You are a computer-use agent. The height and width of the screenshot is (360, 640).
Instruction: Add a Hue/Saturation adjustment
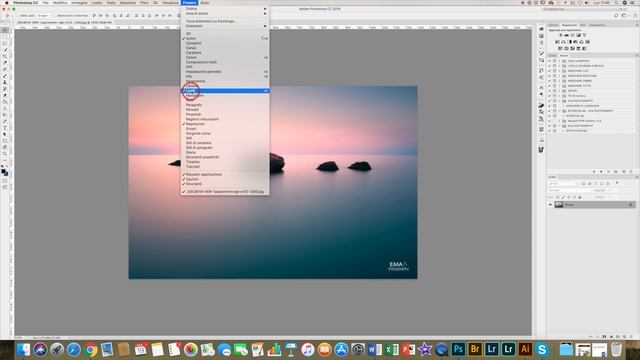(557, 42)
